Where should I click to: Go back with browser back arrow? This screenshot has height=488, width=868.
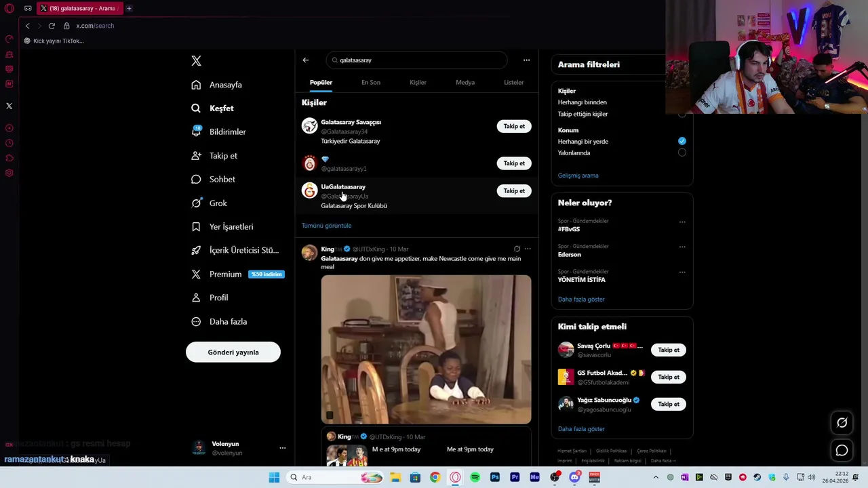click(27, 26)
